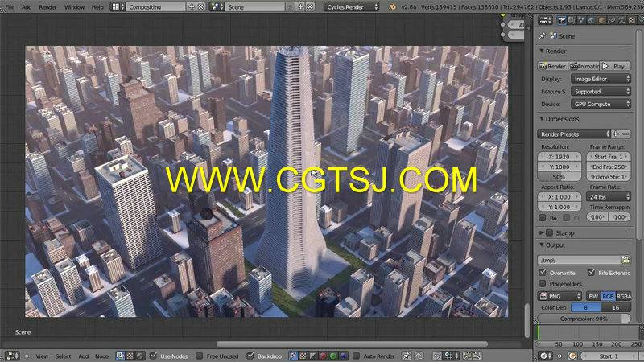Open the Display Image Editor dropdown
The image size is (644, 362).
(x=601, y=79)
